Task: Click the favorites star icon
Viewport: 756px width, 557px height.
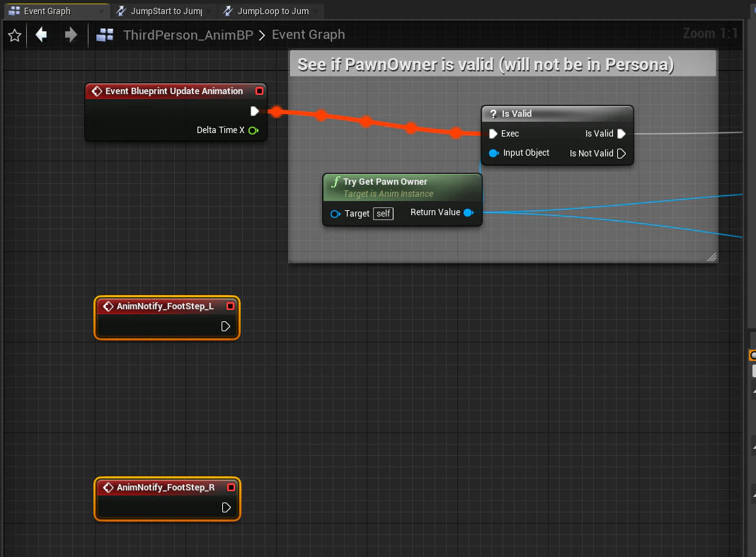Action: point(14,35)
